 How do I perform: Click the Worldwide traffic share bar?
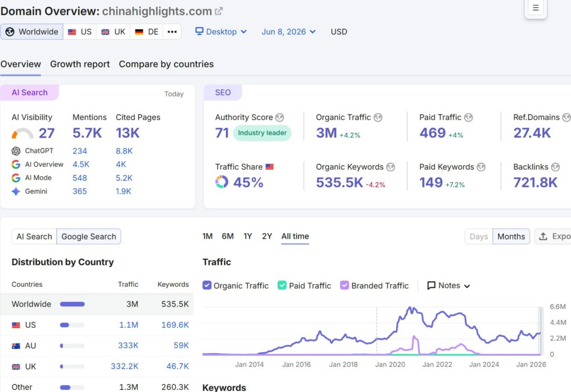click(72, 304)
